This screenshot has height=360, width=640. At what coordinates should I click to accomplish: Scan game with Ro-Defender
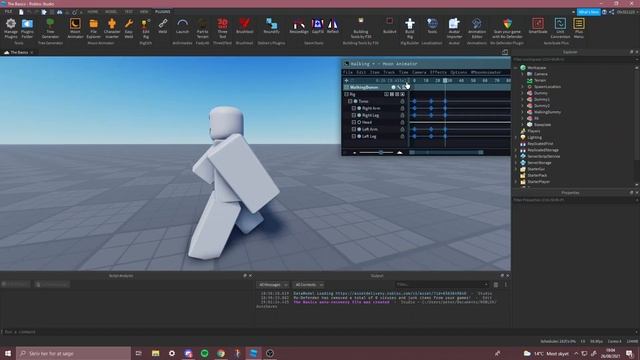pyautogui.click(x=507, y=28)
